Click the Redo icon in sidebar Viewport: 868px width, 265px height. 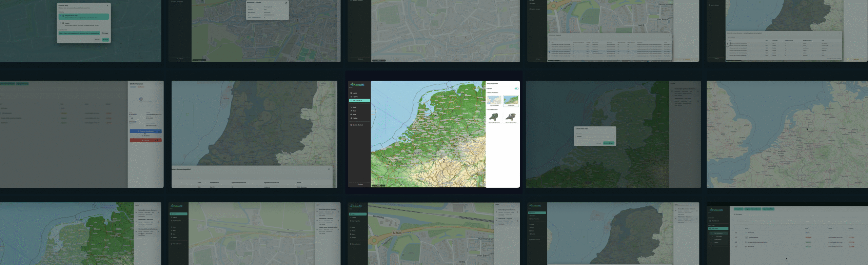[x=351, y=111]
